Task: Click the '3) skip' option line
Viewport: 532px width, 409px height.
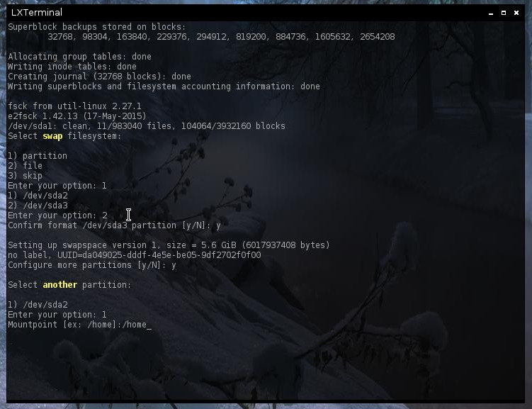Action: pos(25,176)
